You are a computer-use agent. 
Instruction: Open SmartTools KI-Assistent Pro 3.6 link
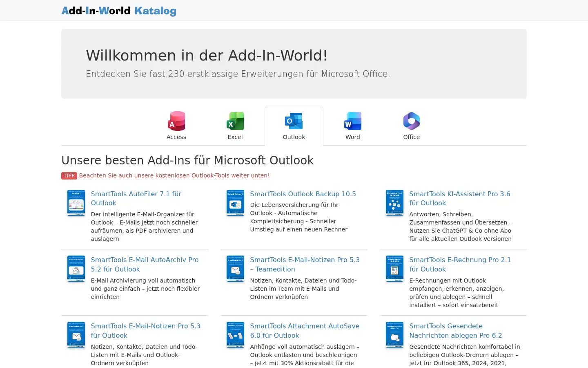pyautogui.click(x=460, y=198)
